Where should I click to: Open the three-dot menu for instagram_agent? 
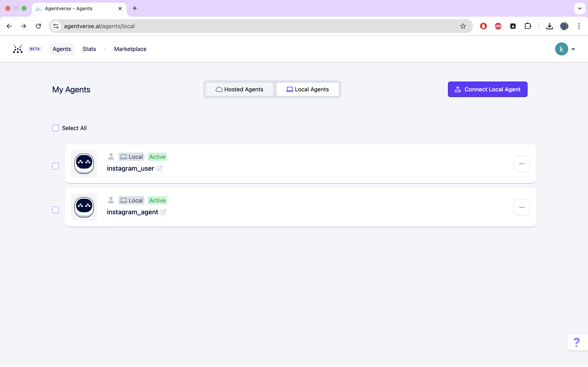(522, 208)
